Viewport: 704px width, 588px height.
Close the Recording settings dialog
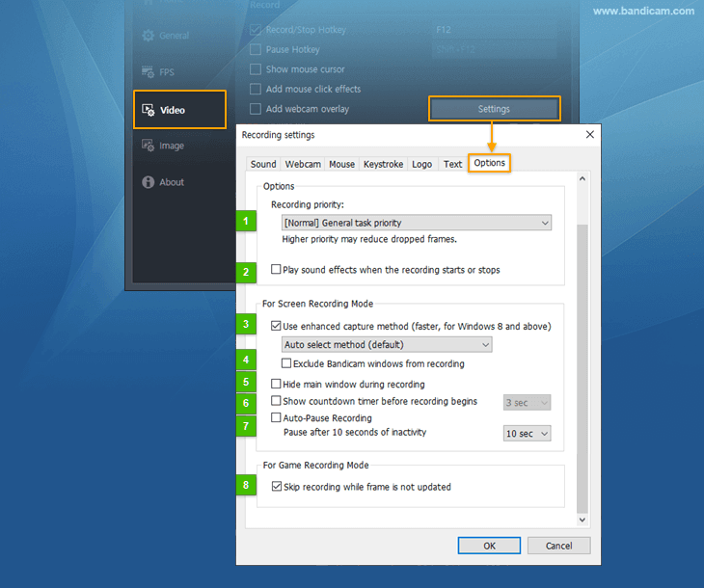(x=590, y=135)
